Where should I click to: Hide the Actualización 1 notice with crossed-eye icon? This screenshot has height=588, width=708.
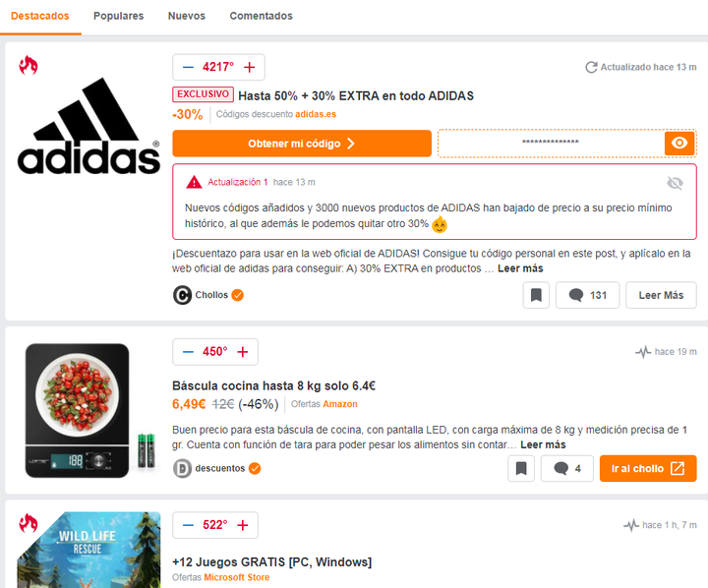pyautogui.click(x=675, y=183)
